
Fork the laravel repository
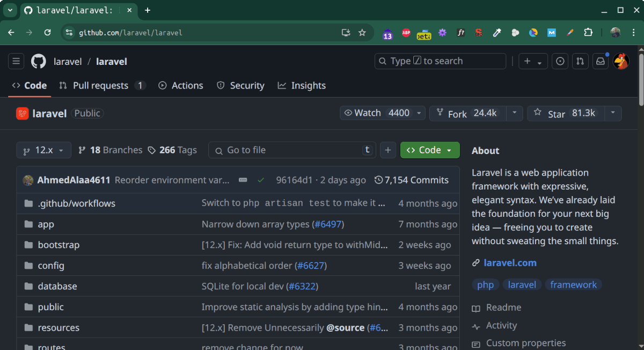pos(467,113)
